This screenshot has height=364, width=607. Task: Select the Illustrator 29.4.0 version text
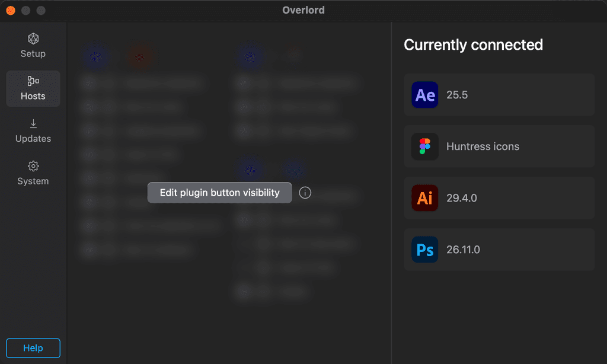tap(462, 198)
